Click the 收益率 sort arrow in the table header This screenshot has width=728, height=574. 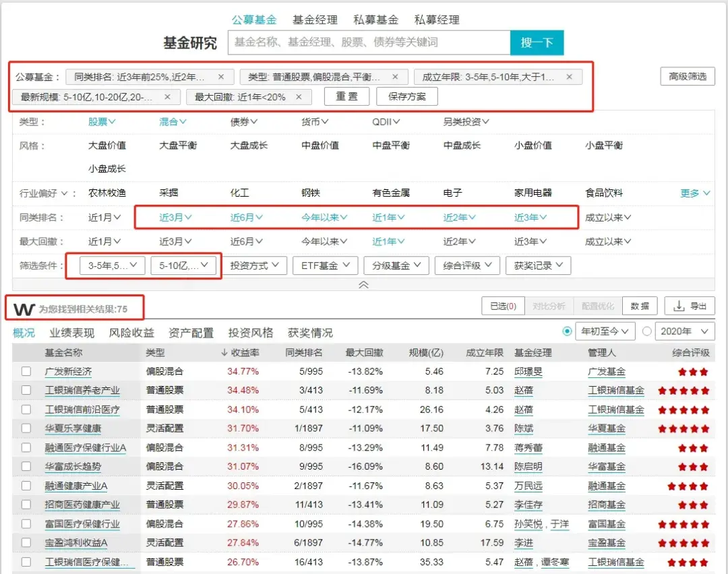[x=224, y=352]
